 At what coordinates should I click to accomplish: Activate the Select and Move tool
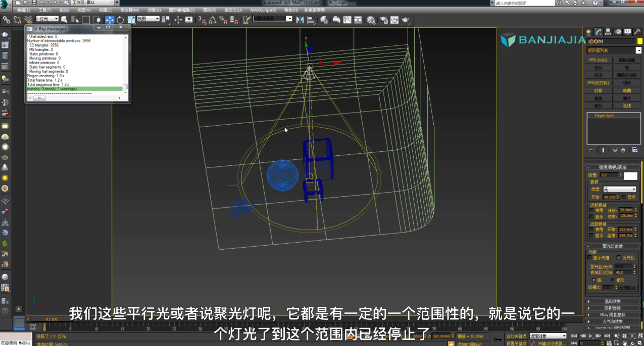[110, 20]
